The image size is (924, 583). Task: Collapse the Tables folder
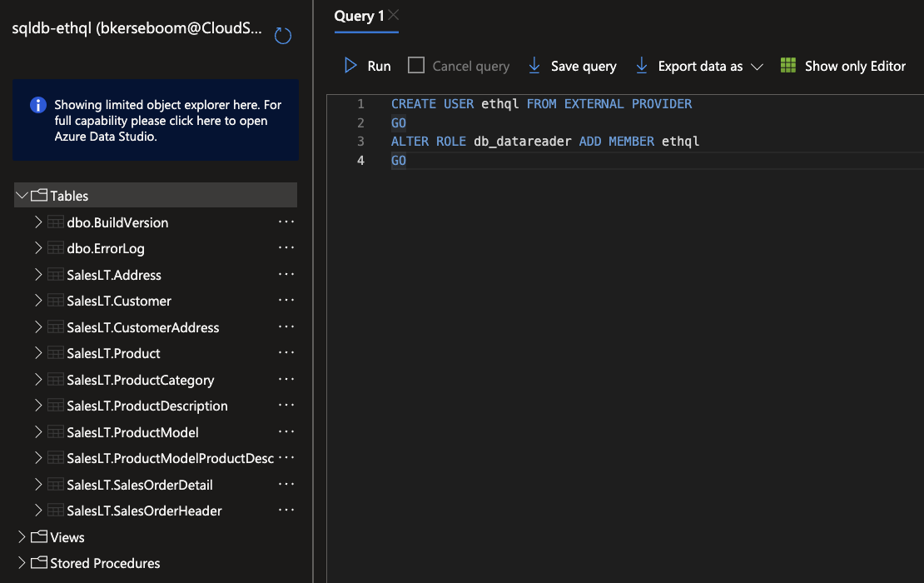[x=22, y=196]
